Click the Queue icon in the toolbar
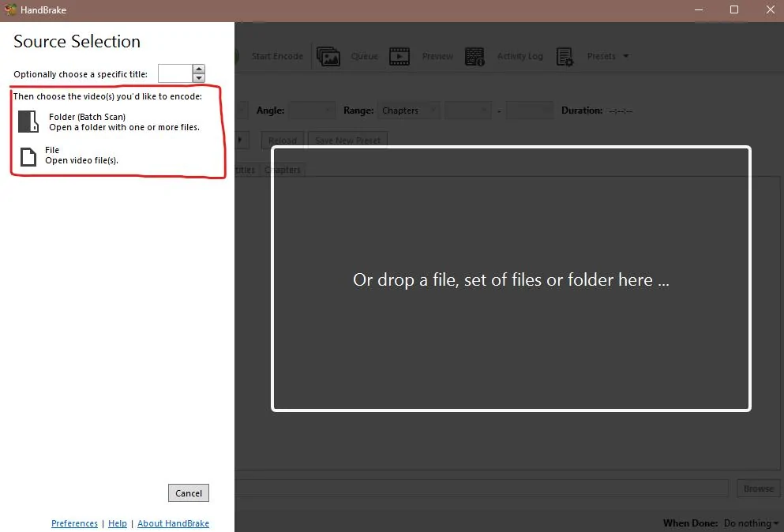This screenshot has height=532, width=784. click(328, 57)
